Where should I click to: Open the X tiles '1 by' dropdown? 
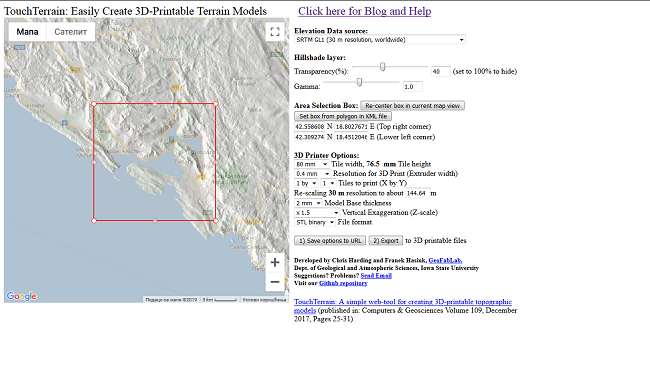pos(306,183)
